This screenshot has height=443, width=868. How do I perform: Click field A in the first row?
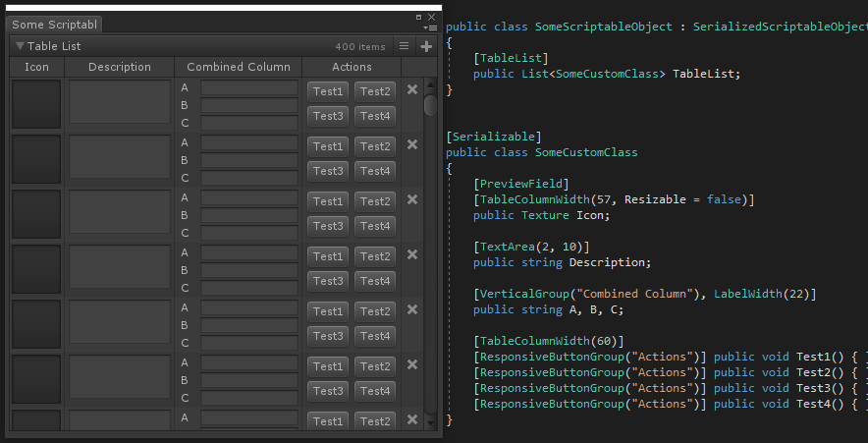click(x=249, y=88)
